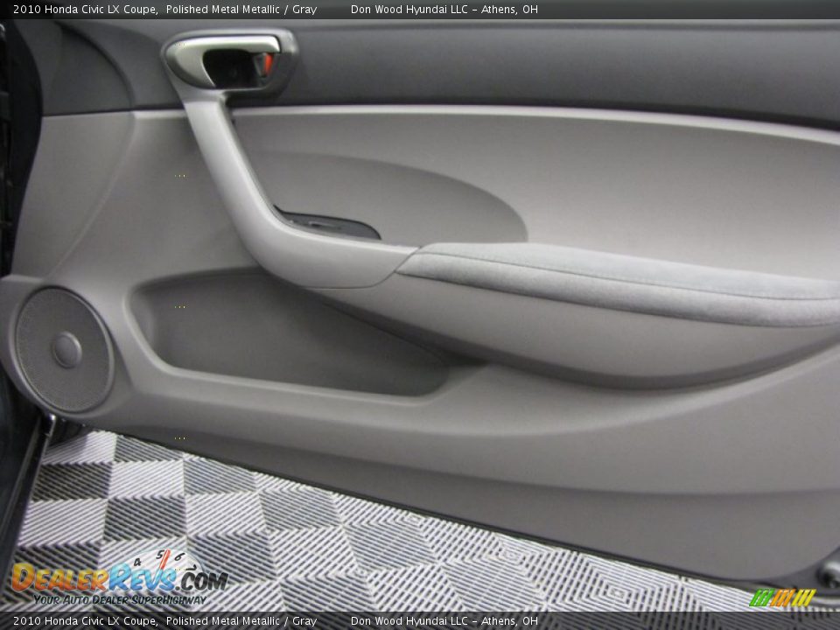Toggle the door photo watermark visibility
Image resolution: width=840 pixels, height=630 pixels.
(122, 582)
